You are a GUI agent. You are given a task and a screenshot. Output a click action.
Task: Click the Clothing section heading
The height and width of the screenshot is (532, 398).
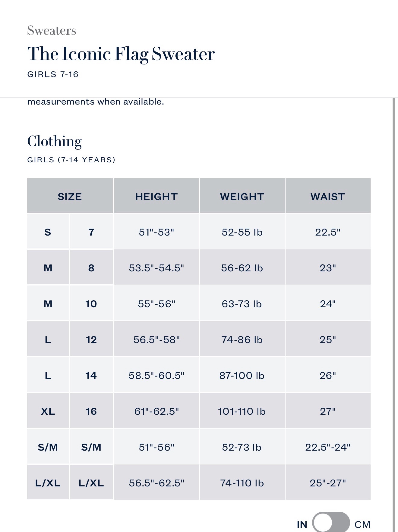(54, 142)
